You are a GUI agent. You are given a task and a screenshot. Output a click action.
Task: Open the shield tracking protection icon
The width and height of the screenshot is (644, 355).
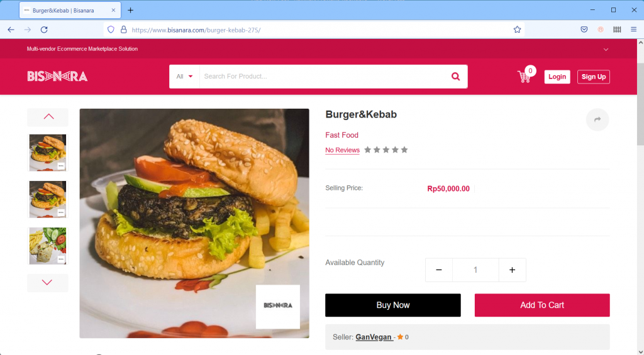tap(111, 30)
